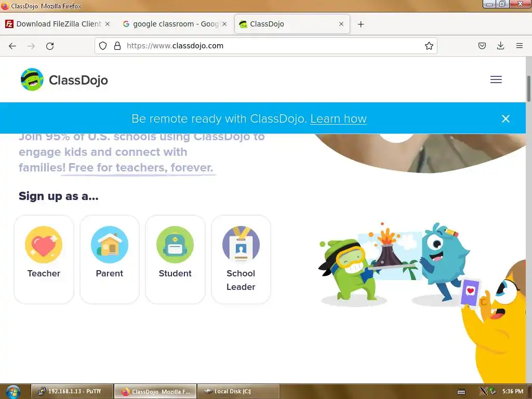Click the ClassDojo wordmark text
The height and width of the screenshot is (399, 532).
click(x=78, y=80)
